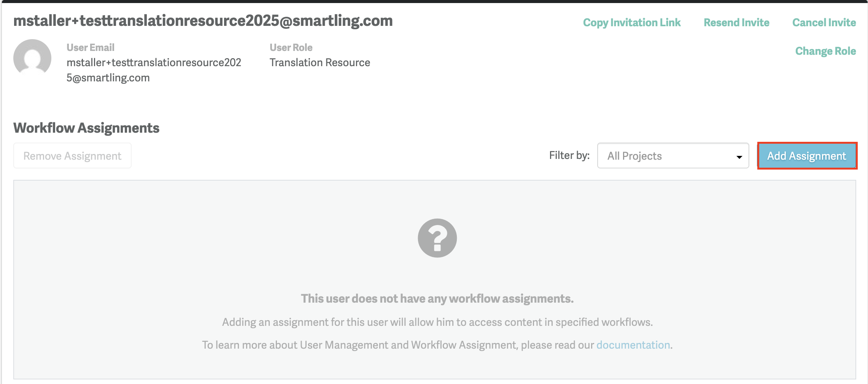This screenshot has height=384, width=868.
Task: Click the question mark help graphic
Action: pyautogui.click(x=437, y=238)
